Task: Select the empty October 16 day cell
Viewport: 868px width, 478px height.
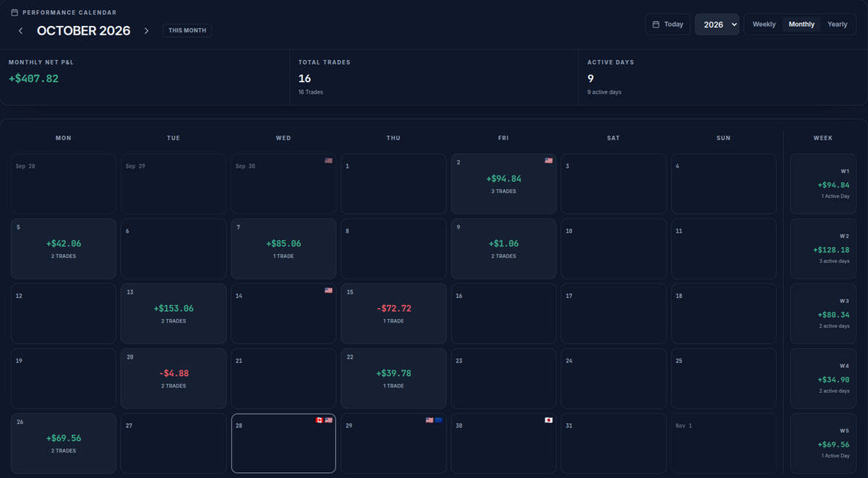Action: pos(503,314)
